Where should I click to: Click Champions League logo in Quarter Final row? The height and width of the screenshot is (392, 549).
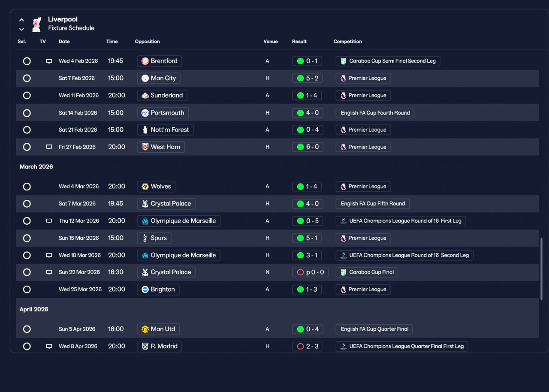pos(343,346)
